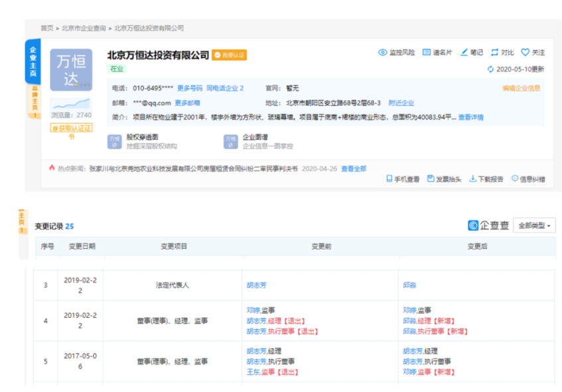Click the 变更日期 column header

tap(82, 247)
